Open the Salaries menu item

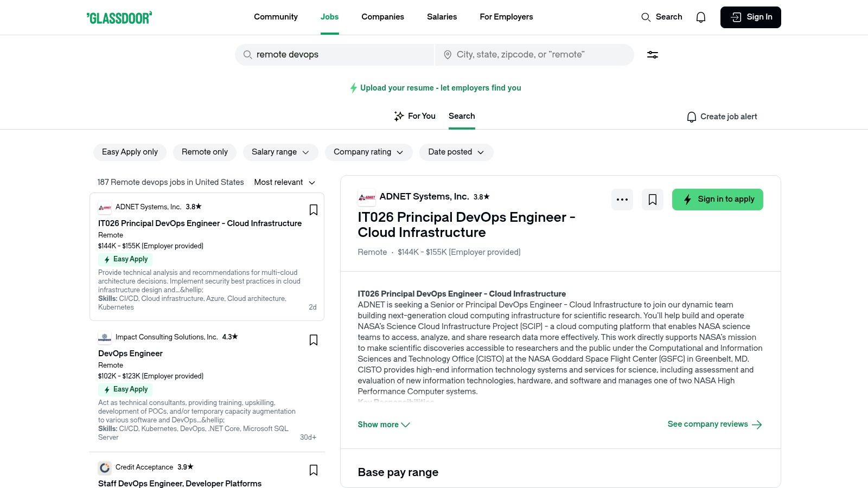pos(442,17)
